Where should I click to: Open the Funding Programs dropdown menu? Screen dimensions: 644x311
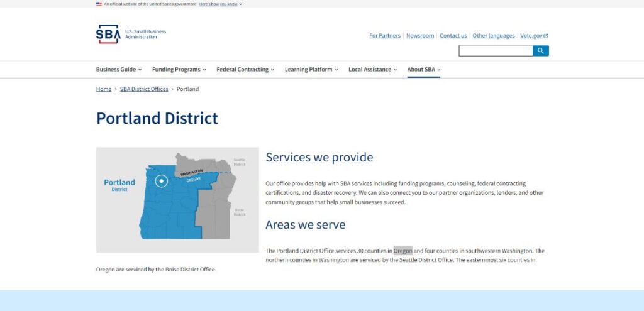coord(179,70)
